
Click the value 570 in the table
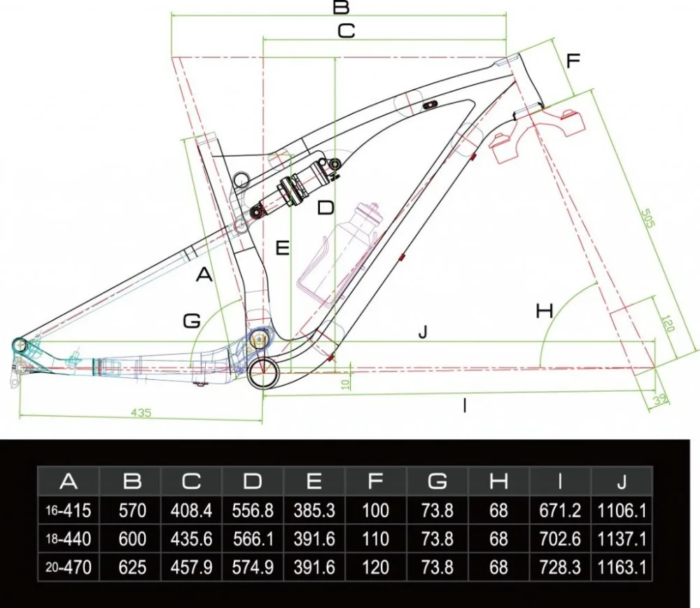(x=132, y=510)
